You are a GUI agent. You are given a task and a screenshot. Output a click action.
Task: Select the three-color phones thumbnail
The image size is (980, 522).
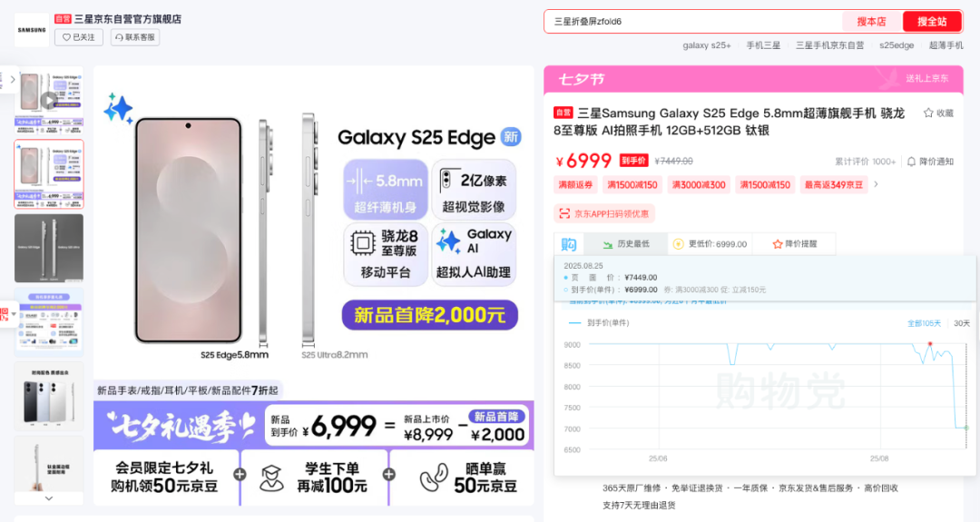tap(49, 396)
